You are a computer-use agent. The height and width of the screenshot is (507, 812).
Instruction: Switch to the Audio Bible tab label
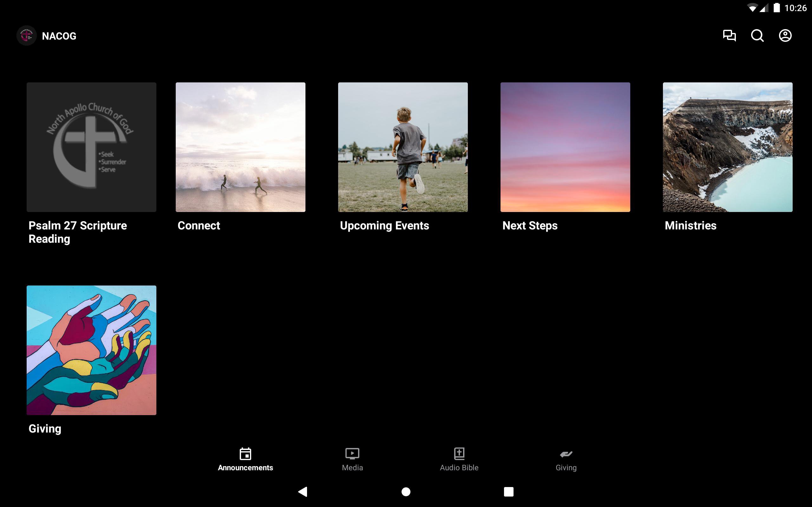coord(459,467)
